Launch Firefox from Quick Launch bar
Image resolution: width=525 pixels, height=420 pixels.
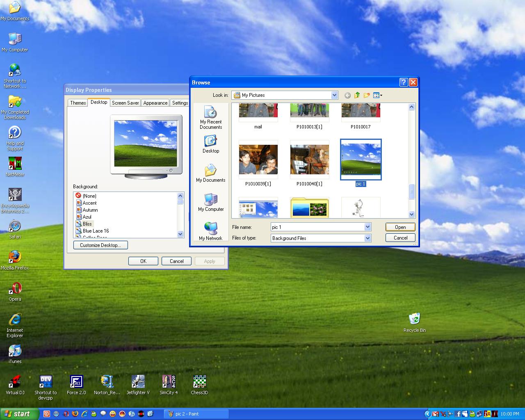click(75, 414)
